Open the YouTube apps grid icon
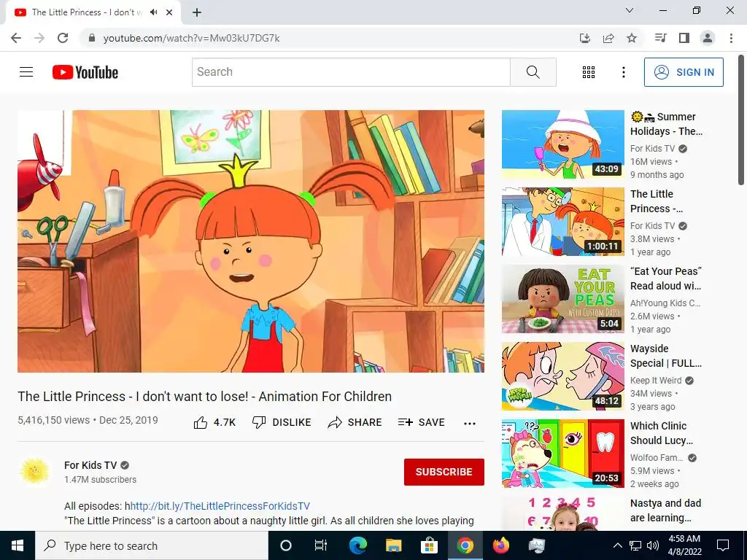This screenshot has height=560, width=747. pos(589,72)
